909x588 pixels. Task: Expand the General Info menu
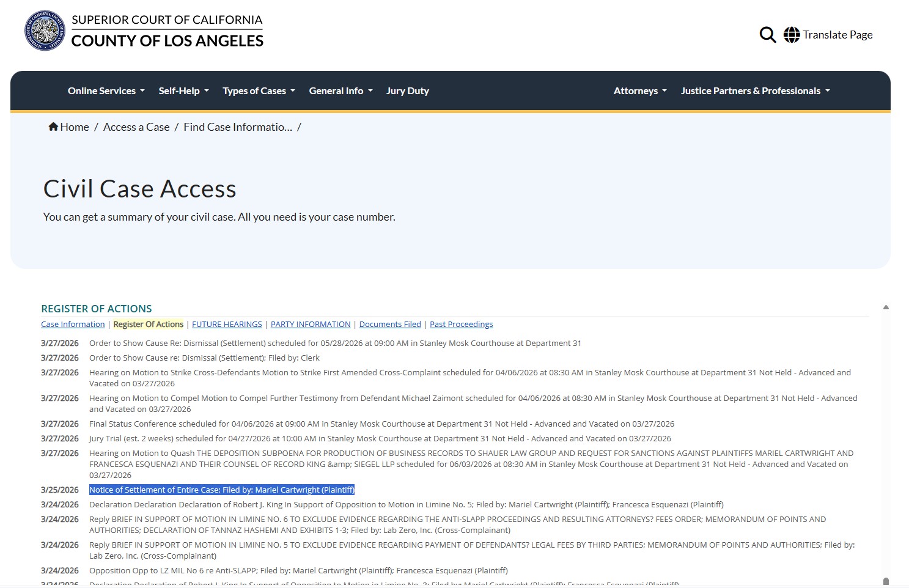point(340,91)
